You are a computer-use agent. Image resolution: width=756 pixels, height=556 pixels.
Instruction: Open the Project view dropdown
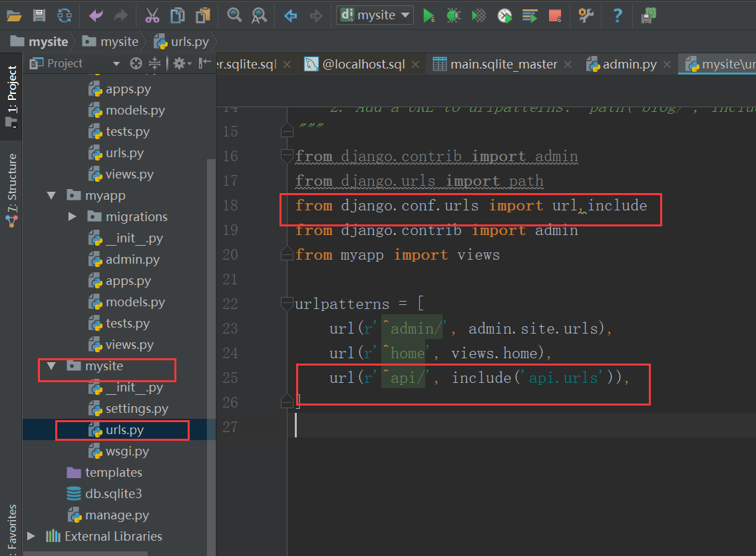click(x=116, y=64)
